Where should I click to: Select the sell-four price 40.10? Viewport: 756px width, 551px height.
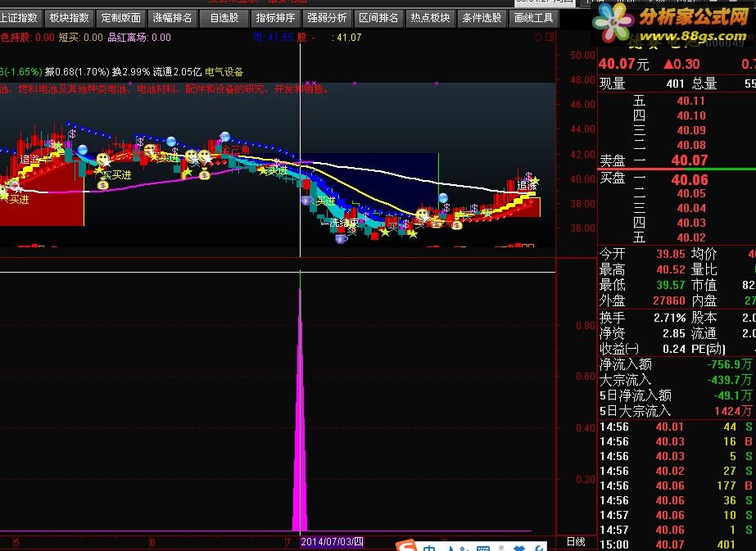pyautogui.click(x=691, y=115)
